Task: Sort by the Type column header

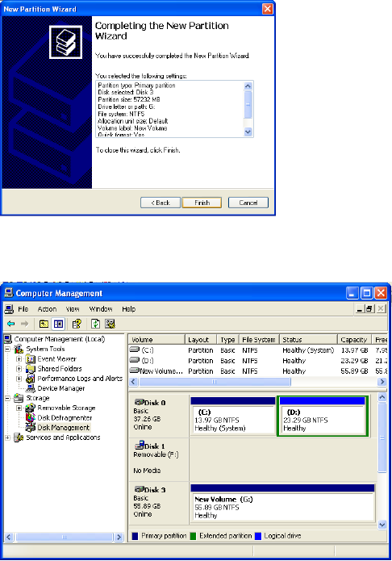Action: (x=227, y=340)
